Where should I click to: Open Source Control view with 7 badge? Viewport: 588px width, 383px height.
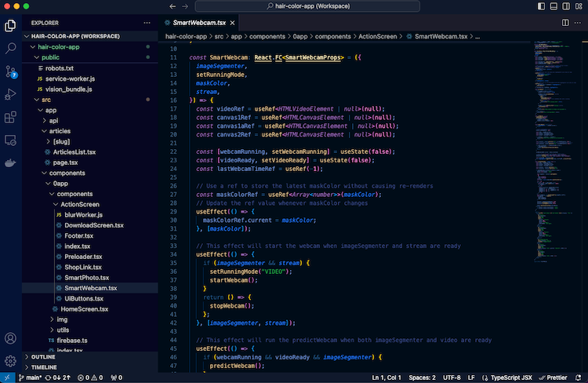click(x=10, y=71)
